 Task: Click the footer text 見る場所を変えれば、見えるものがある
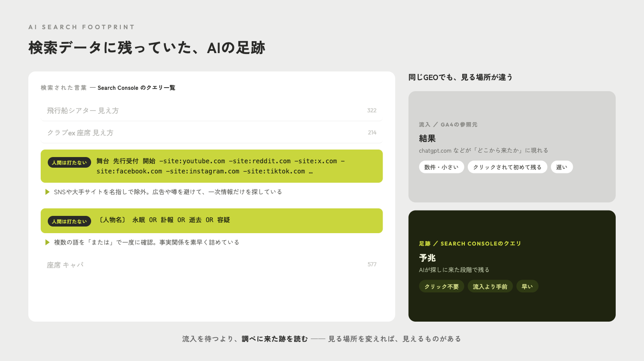395,339
